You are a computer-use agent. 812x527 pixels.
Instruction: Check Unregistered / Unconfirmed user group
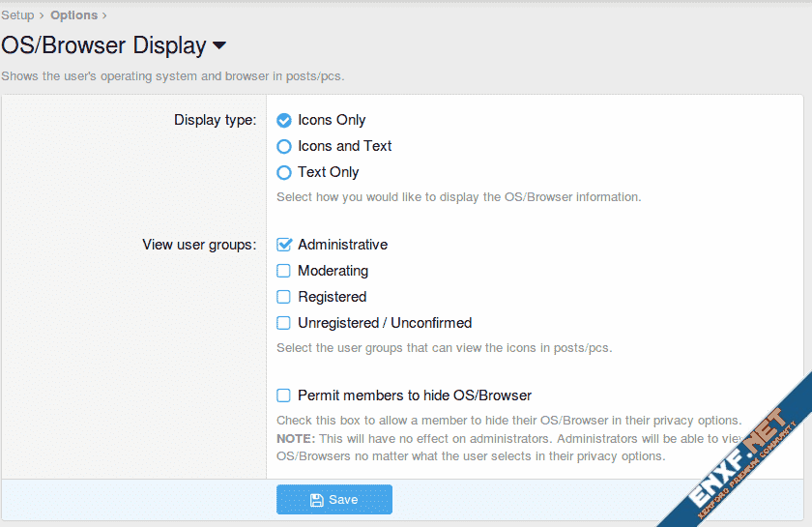[x=284, y=323]
